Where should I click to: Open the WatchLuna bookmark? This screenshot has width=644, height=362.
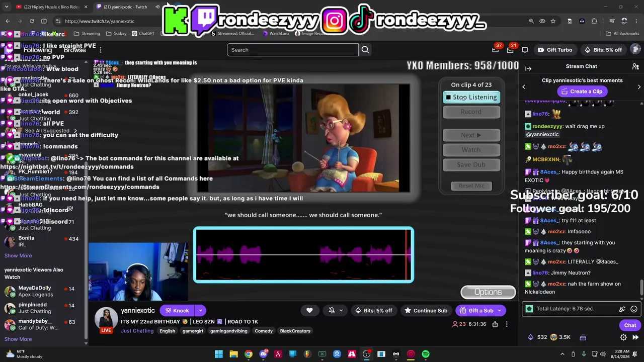click(x=276, y=34)
